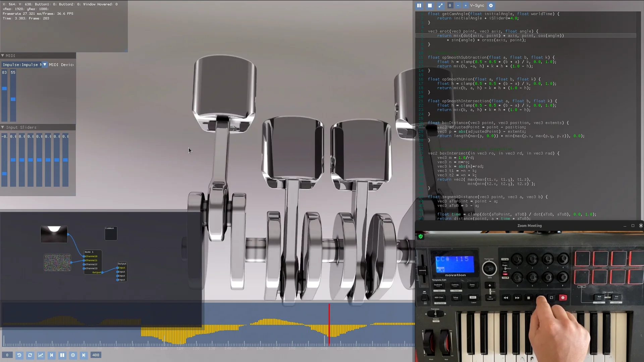Toggle the V-Sync option

click(477, 5)
